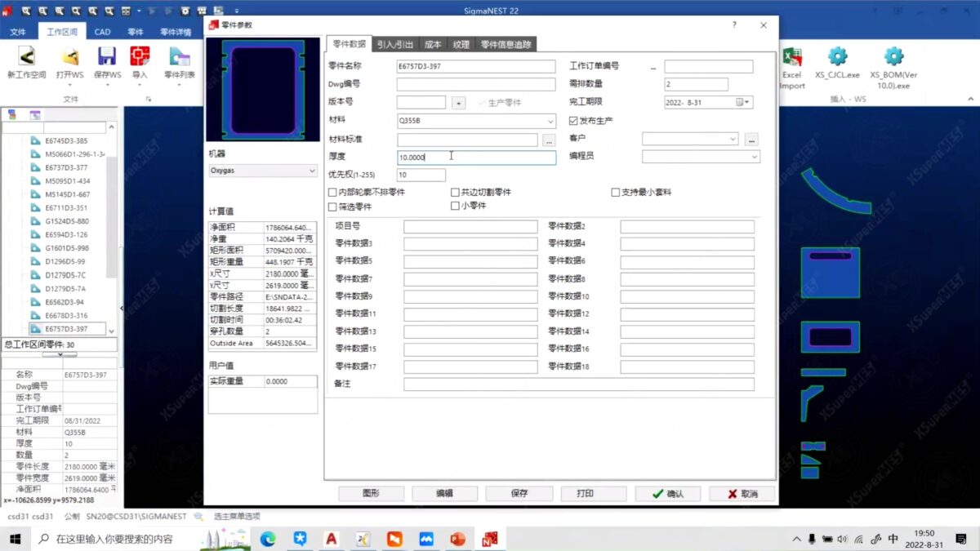Check the 内部轮廓不排零件 checkbox
The image size is (980, 551).
pyautogui.click(x=332, y=193)
